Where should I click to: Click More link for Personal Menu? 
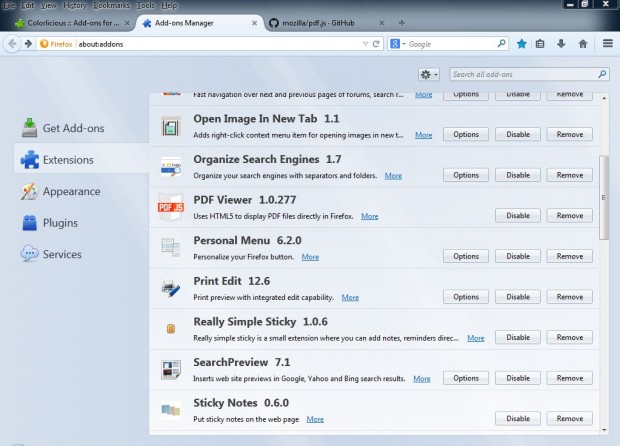310,257
